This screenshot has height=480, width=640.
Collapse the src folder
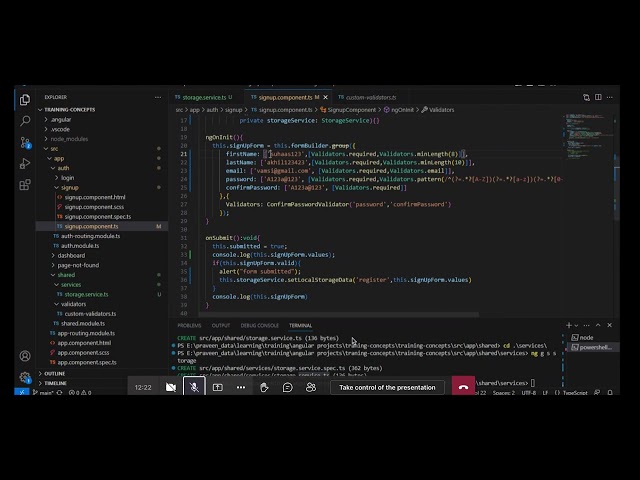54,149
